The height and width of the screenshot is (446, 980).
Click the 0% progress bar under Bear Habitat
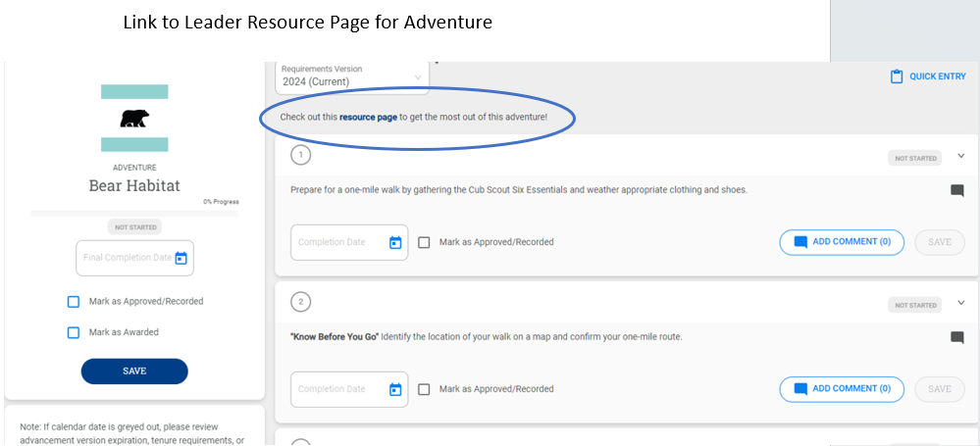click(x=134, y=214)
